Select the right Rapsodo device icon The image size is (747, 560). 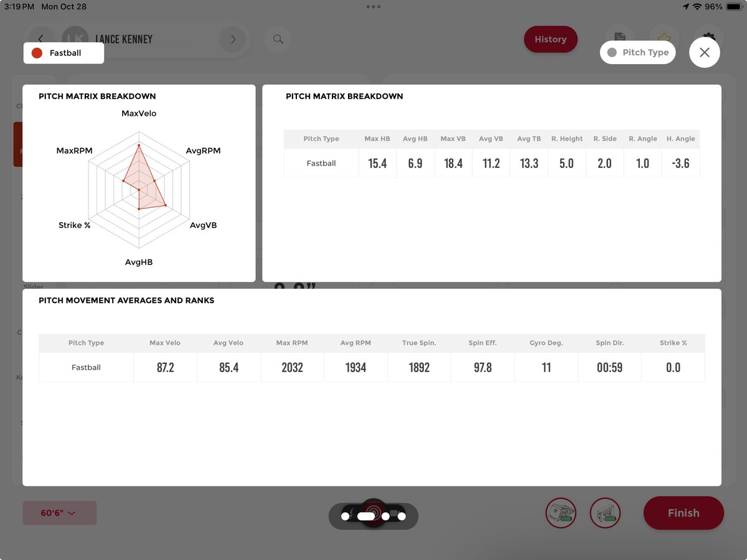605,513
